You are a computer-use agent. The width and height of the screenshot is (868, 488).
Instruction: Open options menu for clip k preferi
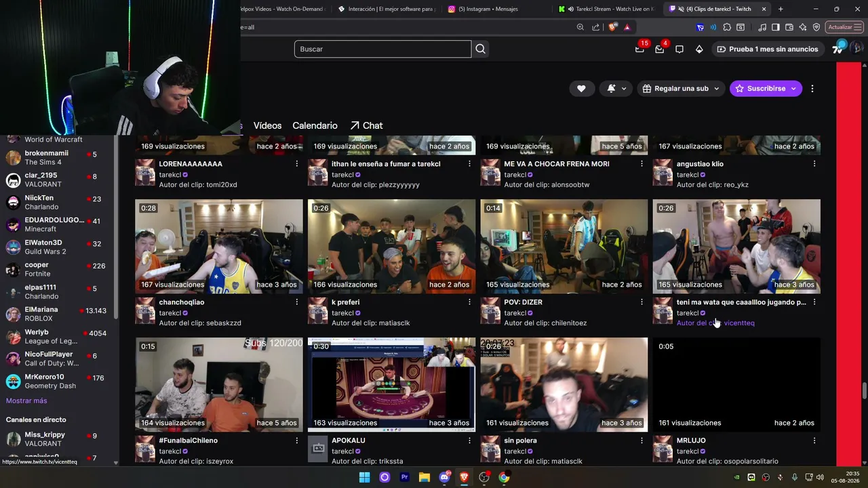click(x=469, y=302)
